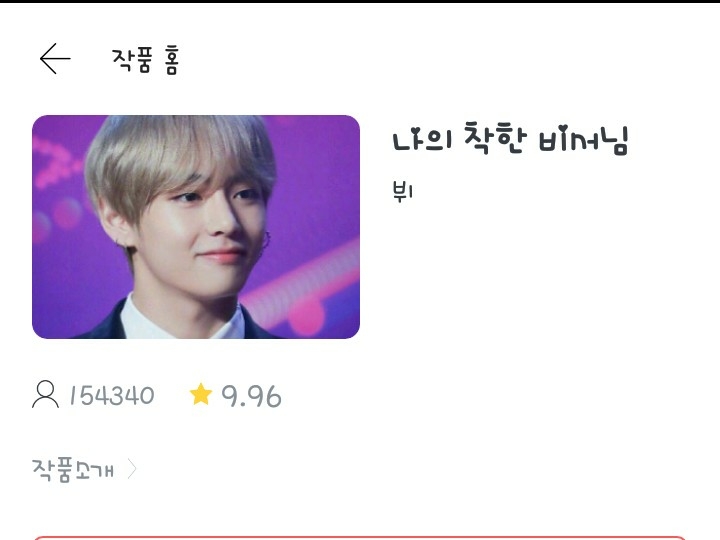The height and width of the screenshot is (540, 720).
Task: Tap the character name 뷔
Action: click(403, 191)
